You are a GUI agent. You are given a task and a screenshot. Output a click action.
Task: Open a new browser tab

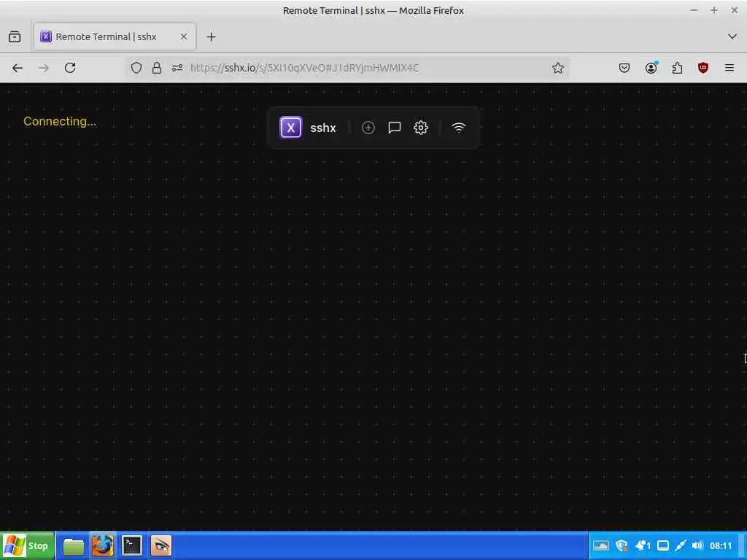tap(211, 36)
